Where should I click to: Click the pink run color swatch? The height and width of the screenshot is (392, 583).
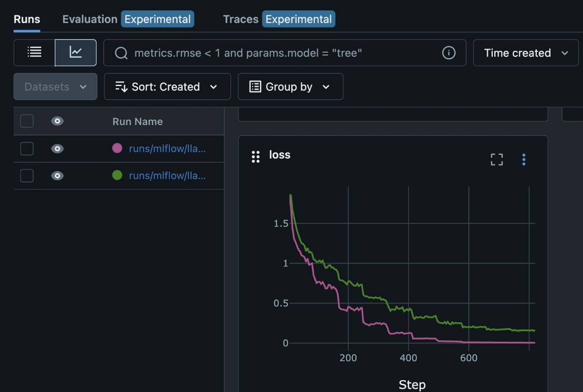(117, 148)
